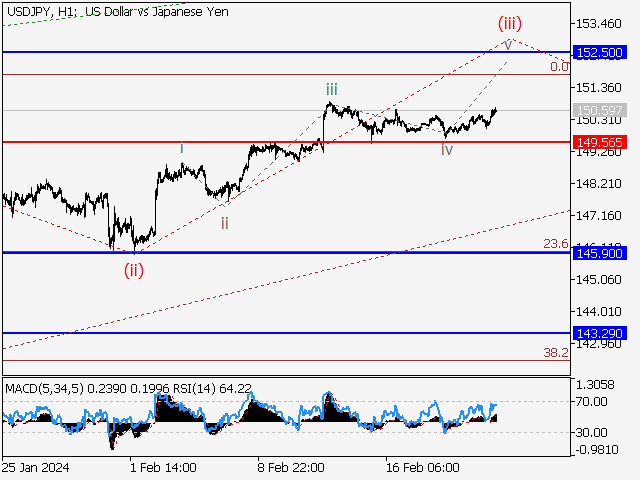Image resolution: width=640 pixels, height=480 pixels.
Task: Click the 38.2 Fibonacci level label
Action: coord(556,352)
